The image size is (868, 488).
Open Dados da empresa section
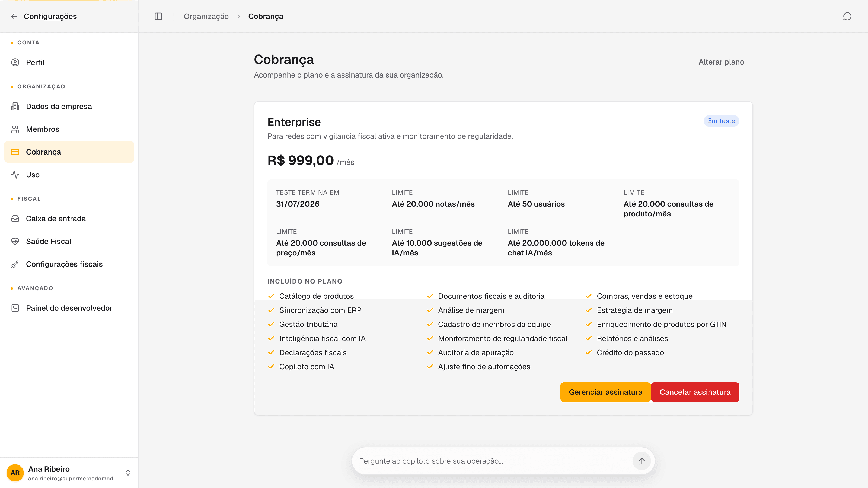(x=69, y=107)
